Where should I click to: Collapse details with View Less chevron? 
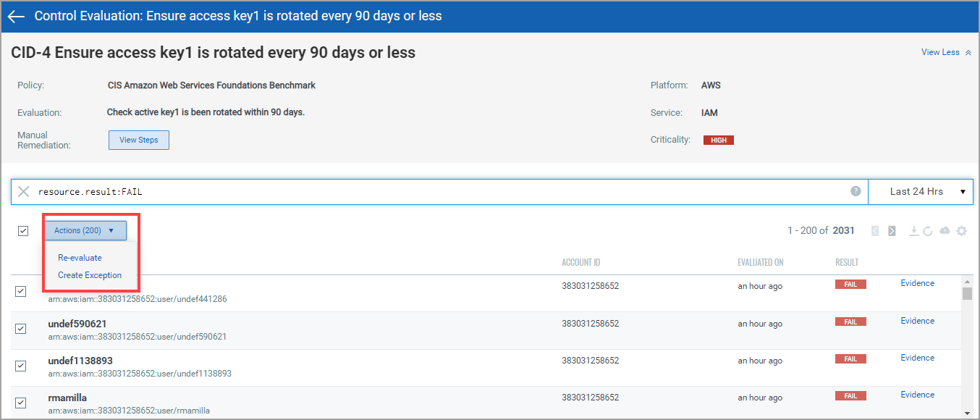pyautogui.click(x=968, y=53)
